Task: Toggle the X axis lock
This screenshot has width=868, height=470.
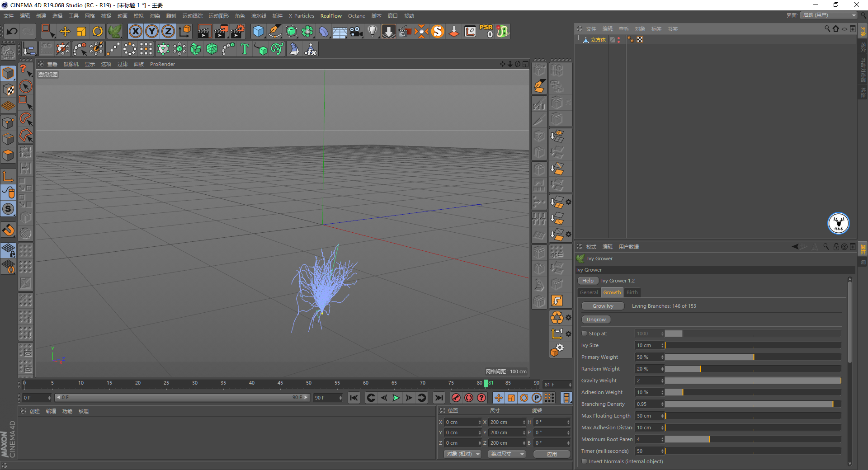Action: click(x=136, y=31)
